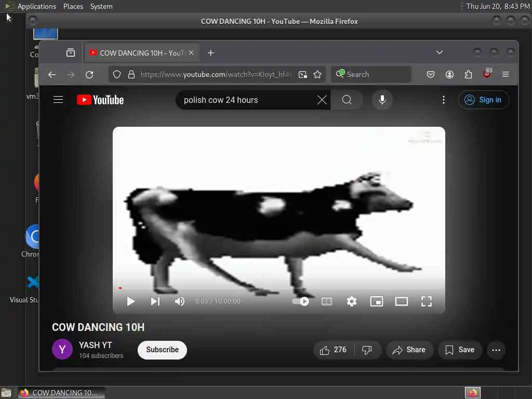Toggle autoplay switch in player
The width and height of the screenshot is (532, 399).
300,301
